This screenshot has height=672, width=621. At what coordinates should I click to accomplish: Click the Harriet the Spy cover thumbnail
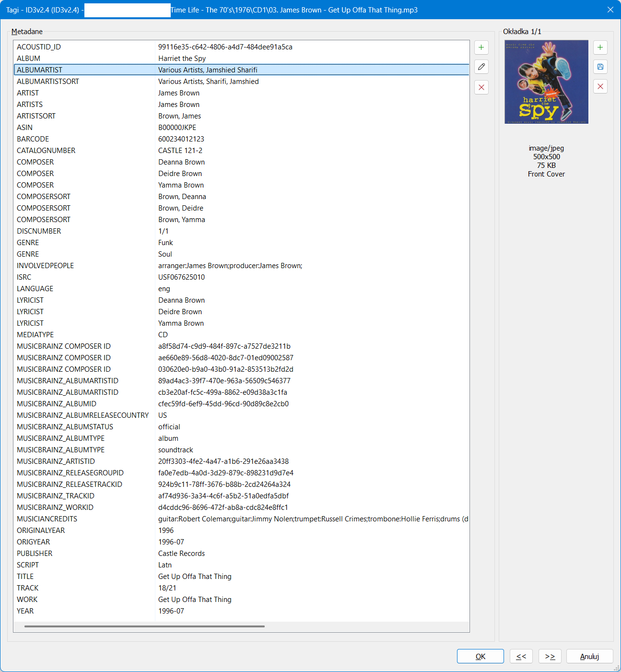click(546, 82)
